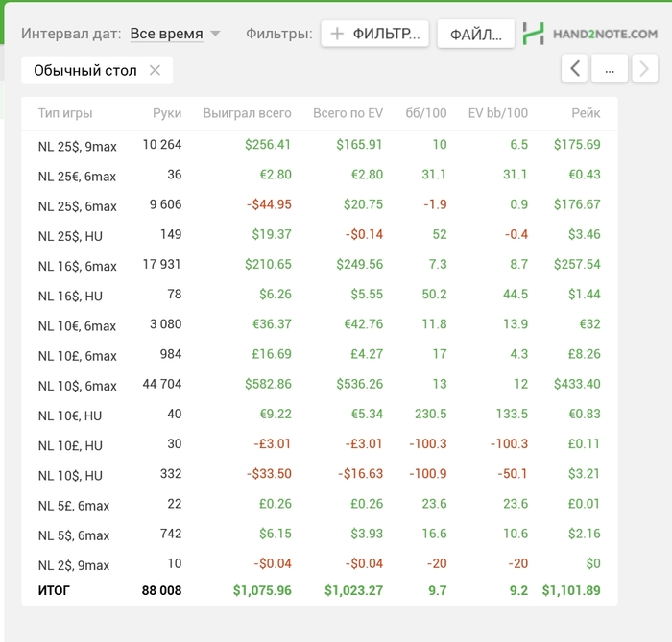Open the ellipsis more options button
Screen dimensions: 672x642
610,68
